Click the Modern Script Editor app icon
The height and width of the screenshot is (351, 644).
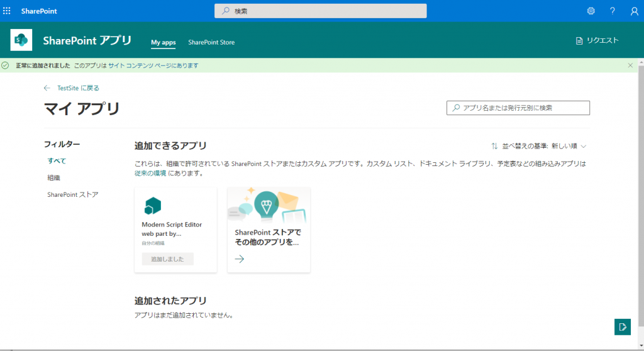pyautogui.click(x=153, y=206)
